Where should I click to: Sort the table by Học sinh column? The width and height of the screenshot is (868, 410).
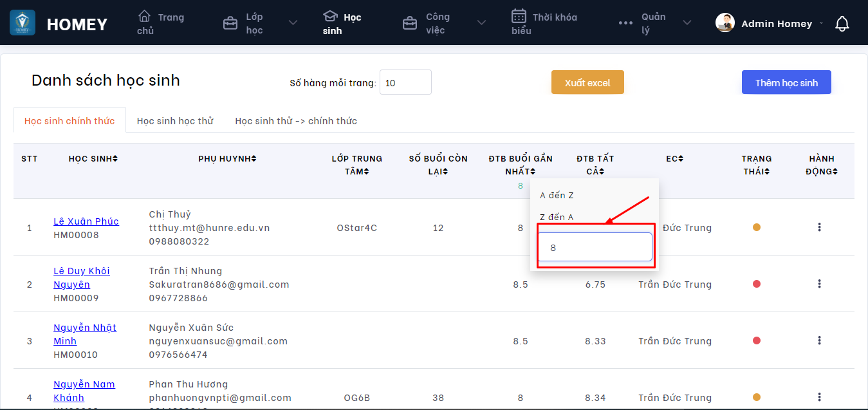click(x=93, y=159)
